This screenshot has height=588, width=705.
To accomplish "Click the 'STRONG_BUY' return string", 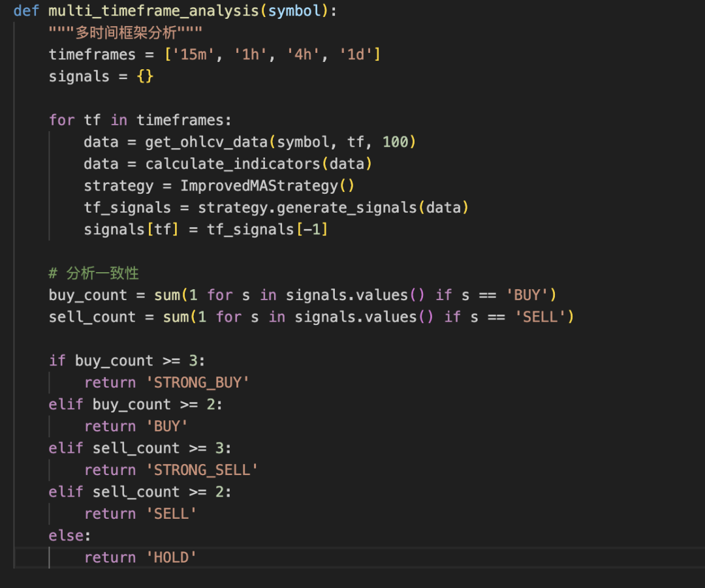I will pos(198,382).
